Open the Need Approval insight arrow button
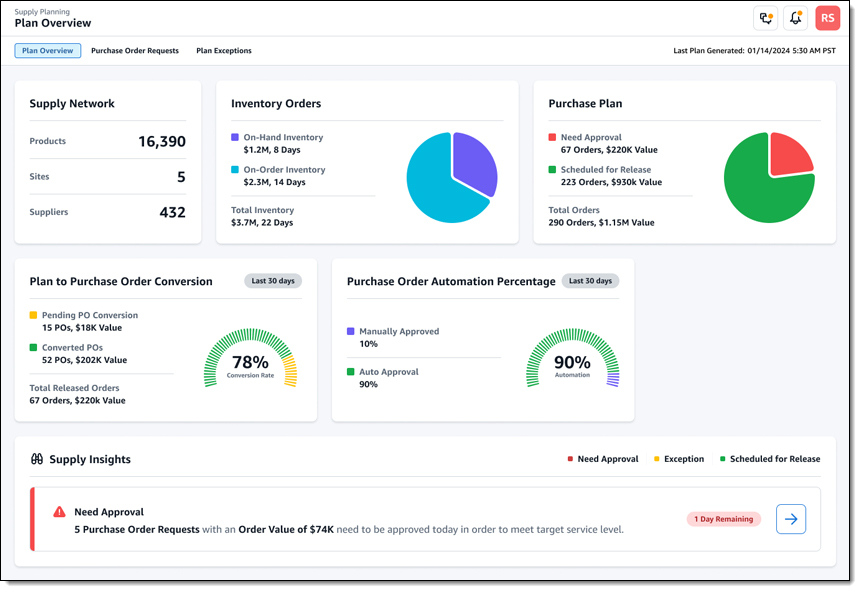The image size is (860, 591). pyautogui.click(x=790, y=519)
